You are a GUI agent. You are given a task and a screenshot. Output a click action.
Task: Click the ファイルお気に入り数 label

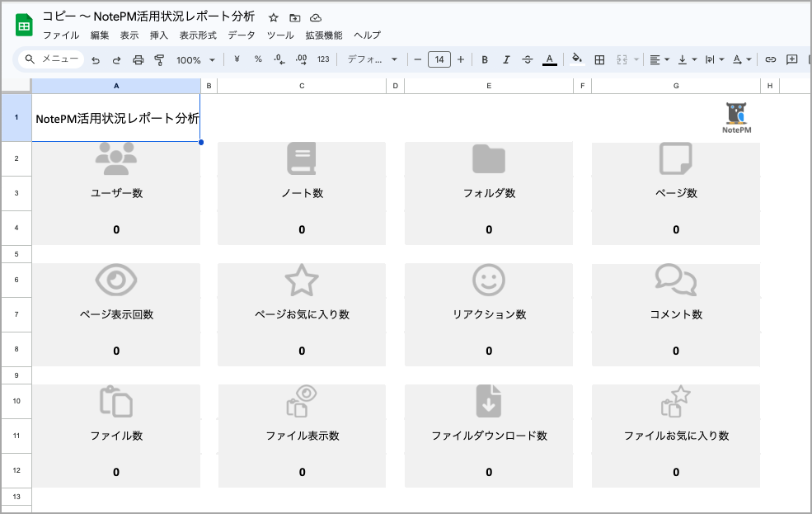click(676, 436)
